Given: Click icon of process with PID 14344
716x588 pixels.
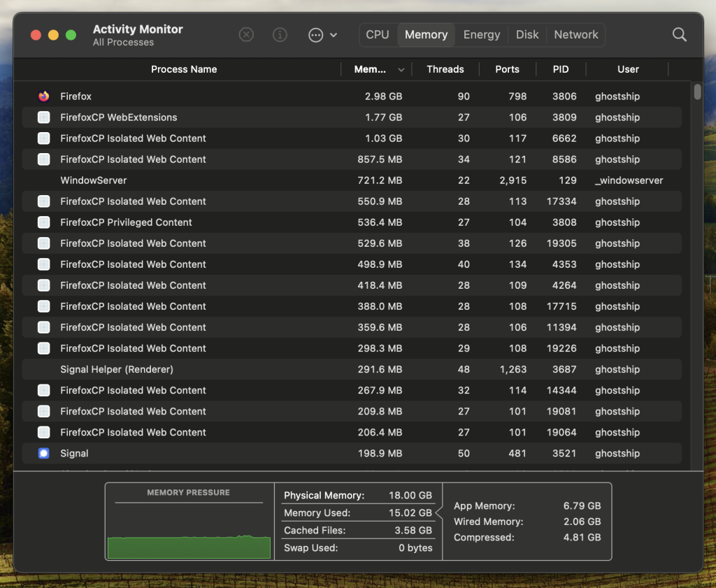Looking at the screenshot, I should (44, 390).
